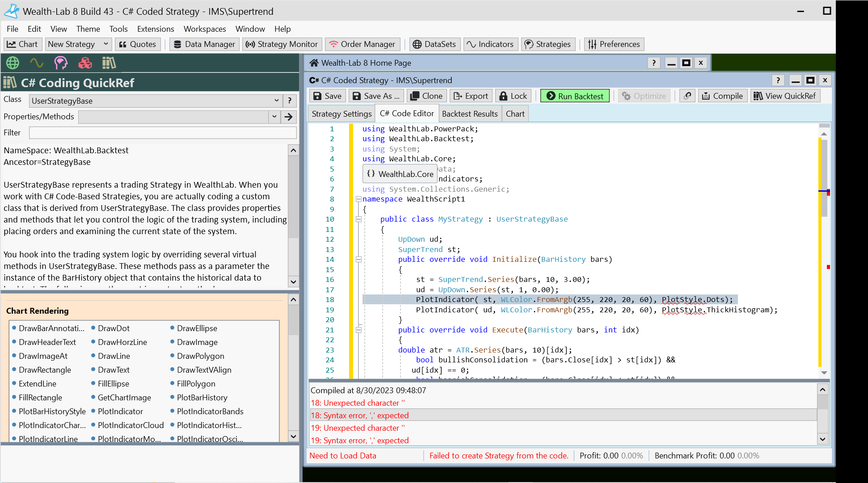Image resolution: width=868 pixels, height=483 pixels.
Task: Collapse the MyStrategy class fold marker
Action: click(x=358, y=219)
